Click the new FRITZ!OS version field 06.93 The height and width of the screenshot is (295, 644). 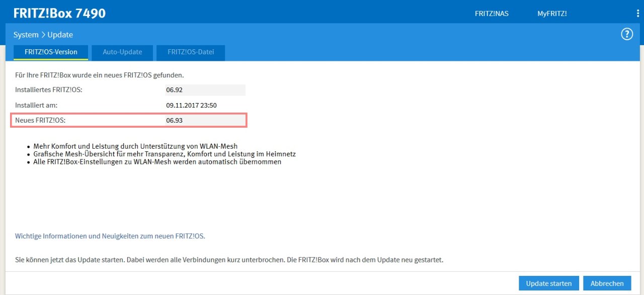click(x=205, y=121)
